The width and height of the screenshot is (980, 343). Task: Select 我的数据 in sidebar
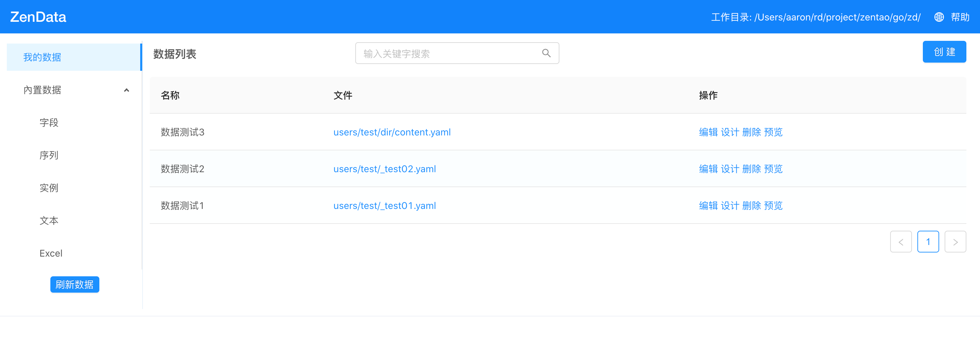point(42,57)
